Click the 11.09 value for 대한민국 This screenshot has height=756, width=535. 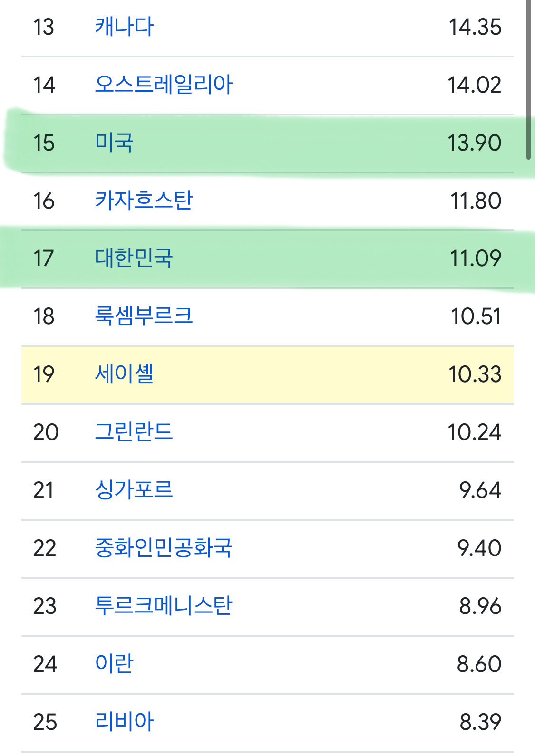(x=475, y=258)
